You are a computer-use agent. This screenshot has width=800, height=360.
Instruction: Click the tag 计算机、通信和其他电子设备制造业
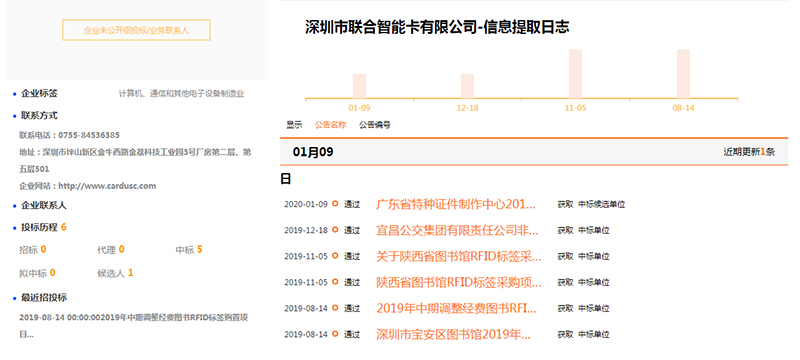(182, 94)
